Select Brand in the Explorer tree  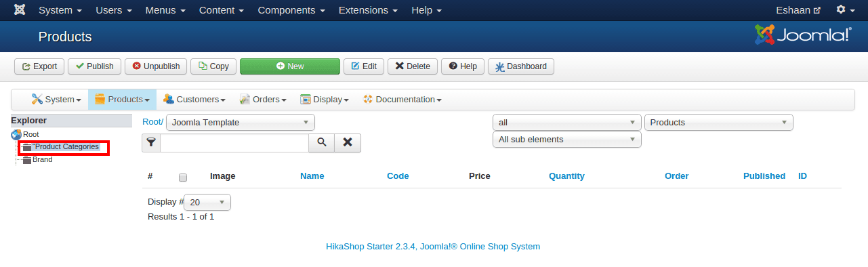[42, 160]
